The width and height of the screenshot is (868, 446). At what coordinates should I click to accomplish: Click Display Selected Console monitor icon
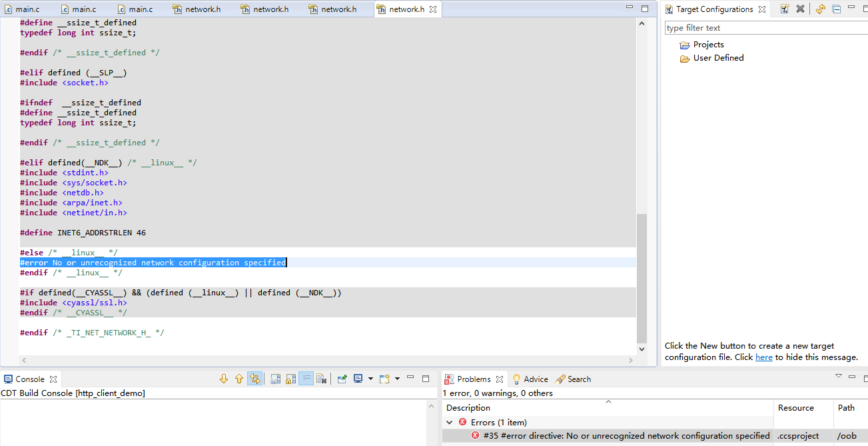click(358, 379)
